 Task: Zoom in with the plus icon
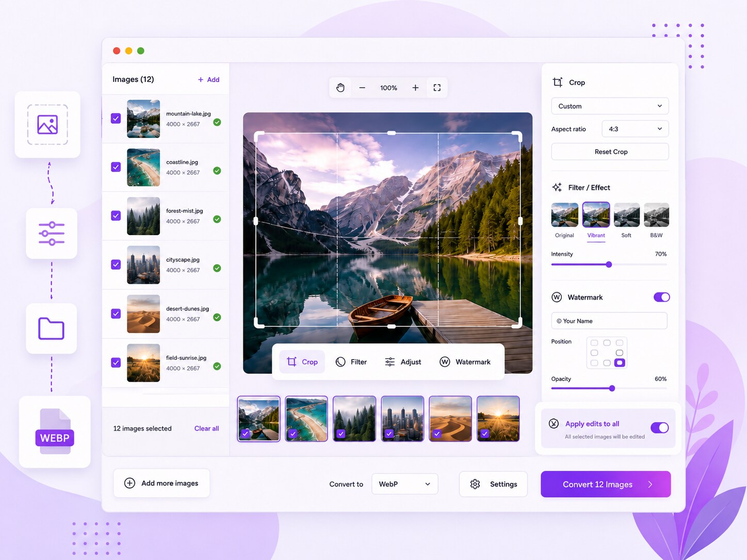(415, 88)
